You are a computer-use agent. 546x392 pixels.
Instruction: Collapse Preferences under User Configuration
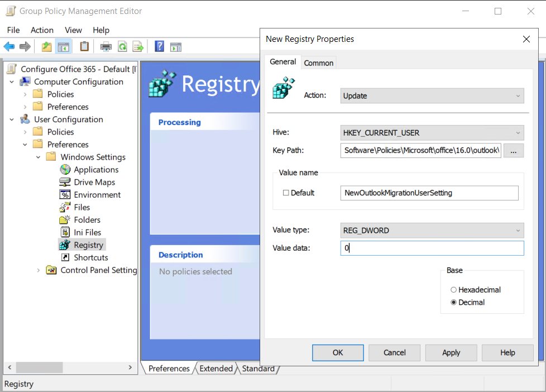(25, 145)
